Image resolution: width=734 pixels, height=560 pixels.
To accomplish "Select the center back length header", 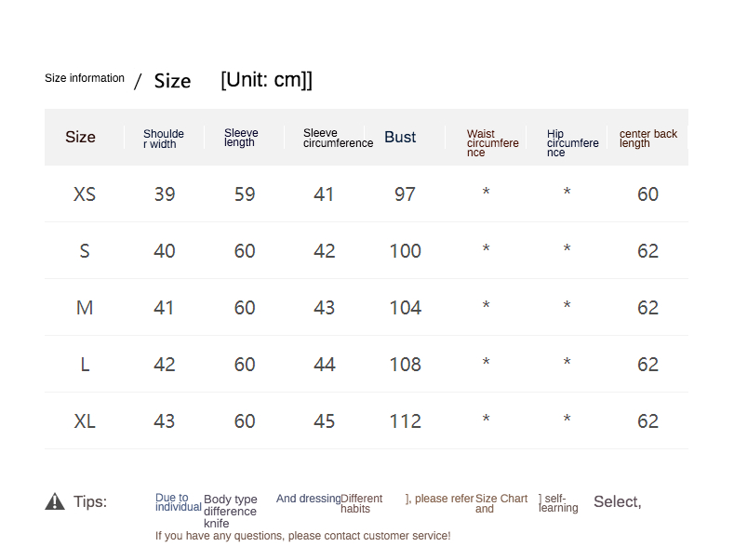I will (648, 138).
